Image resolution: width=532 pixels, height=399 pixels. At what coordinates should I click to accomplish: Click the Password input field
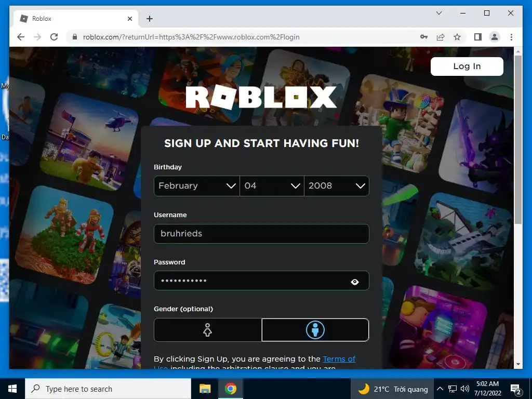[261, 281]
